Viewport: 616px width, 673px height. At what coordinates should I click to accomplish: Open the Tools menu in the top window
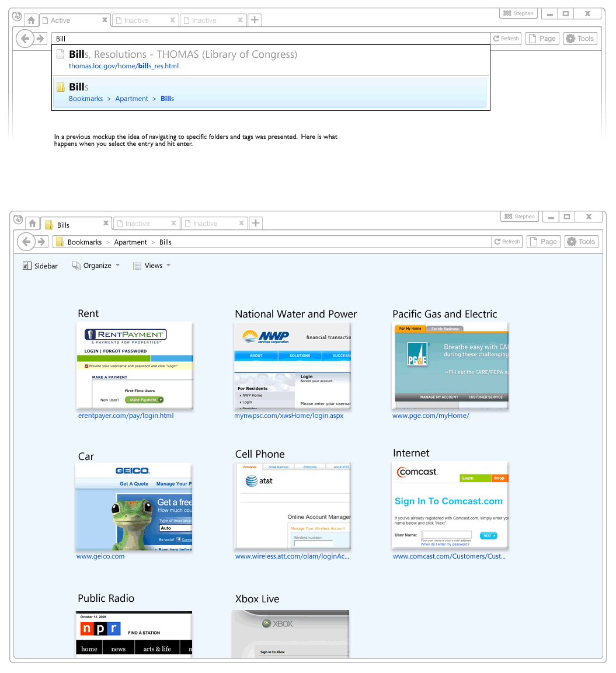pos(580,39)
